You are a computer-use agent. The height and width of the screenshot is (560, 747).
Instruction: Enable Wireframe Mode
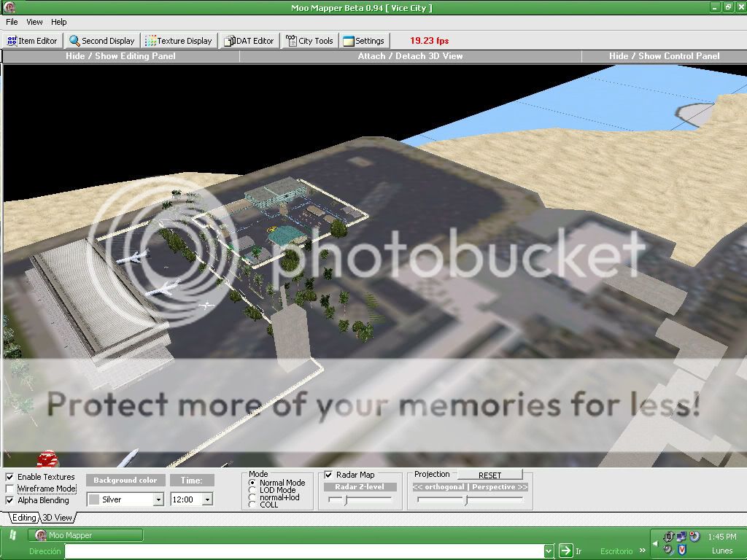(x=10, y=489)
